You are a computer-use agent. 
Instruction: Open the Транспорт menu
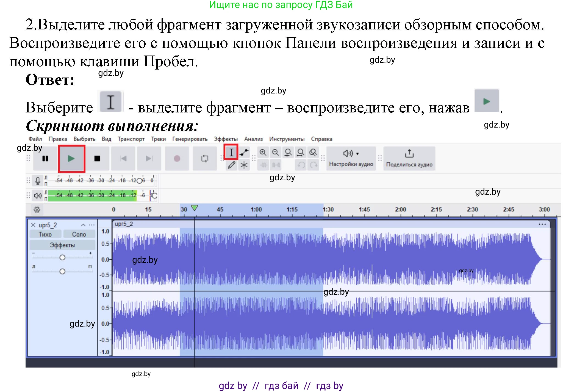point(131,139)
